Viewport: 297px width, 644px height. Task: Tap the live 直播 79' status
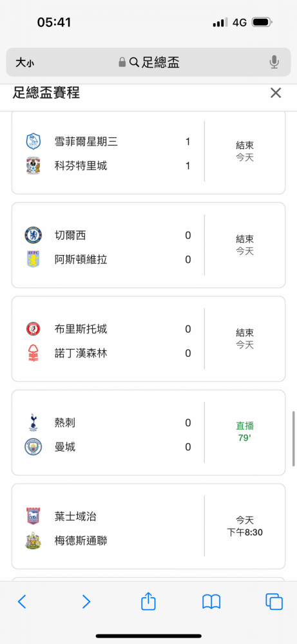(x=244, y=432)
